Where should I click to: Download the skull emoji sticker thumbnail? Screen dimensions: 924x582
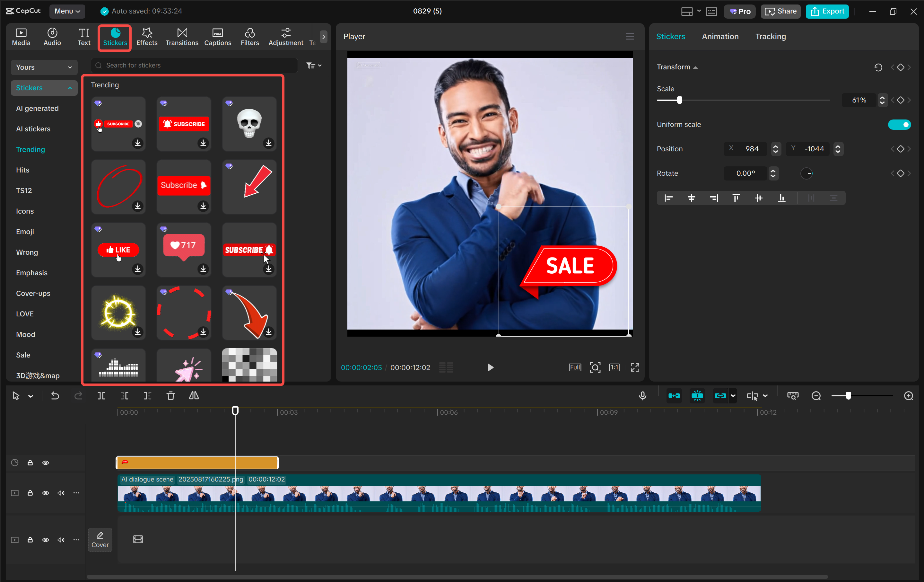coord(269,143)
